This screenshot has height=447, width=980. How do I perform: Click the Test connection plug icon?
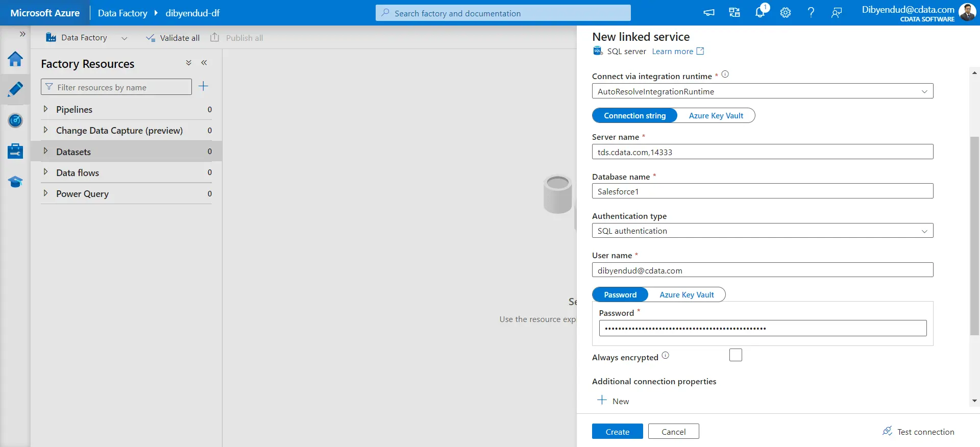pyautogui.click(x=888, y=431)
